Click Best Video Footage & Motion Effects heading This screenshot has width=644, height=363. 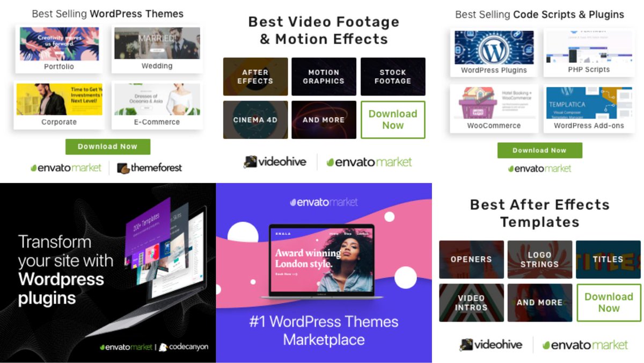point(324,30)
